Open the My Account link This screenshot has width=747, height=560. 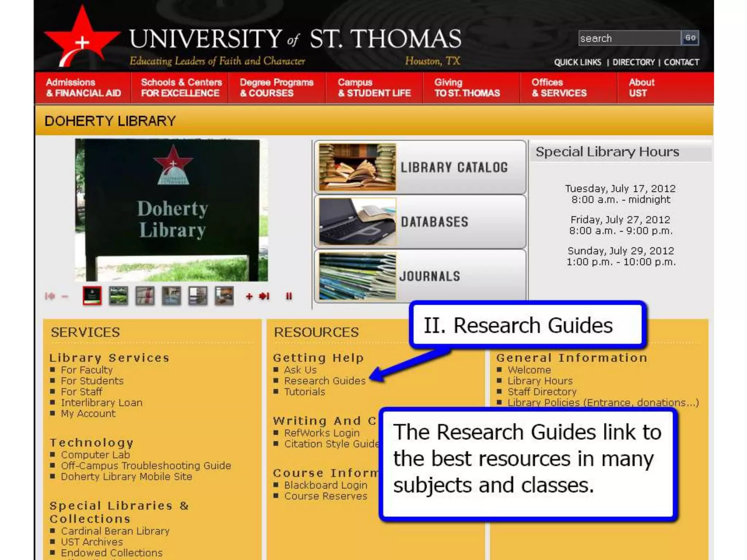[x=88, y=414]
